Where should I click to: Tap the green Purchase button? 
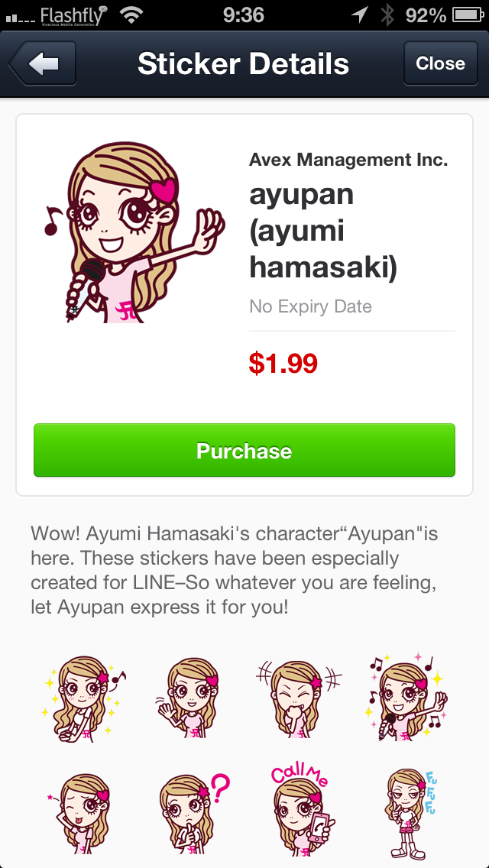point(244,450)
